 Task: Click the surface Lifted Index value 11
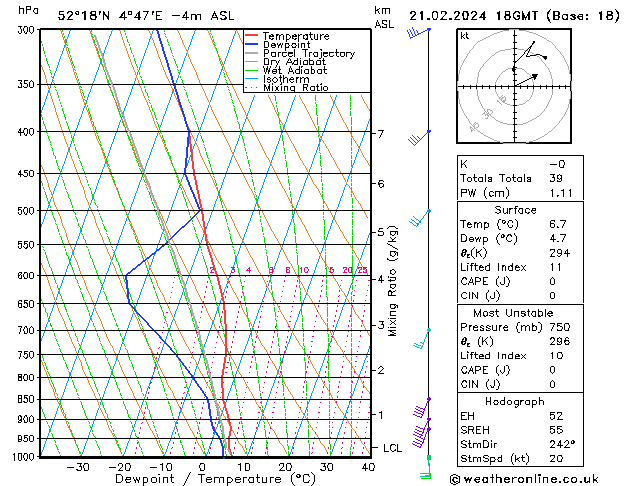pos(556,267)
